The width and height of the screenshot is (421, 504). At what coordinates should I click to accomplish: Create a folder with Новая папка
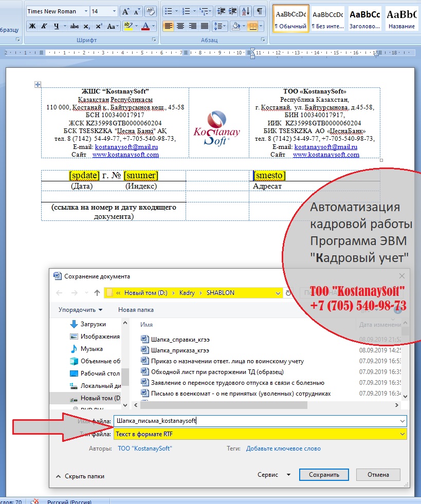point(136,310)
